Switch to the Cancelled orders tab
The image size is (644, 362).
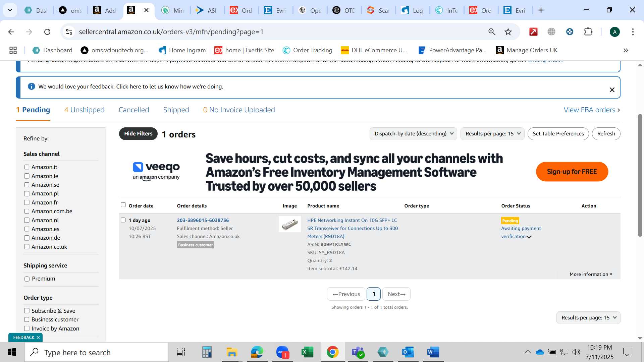point(134,110)
